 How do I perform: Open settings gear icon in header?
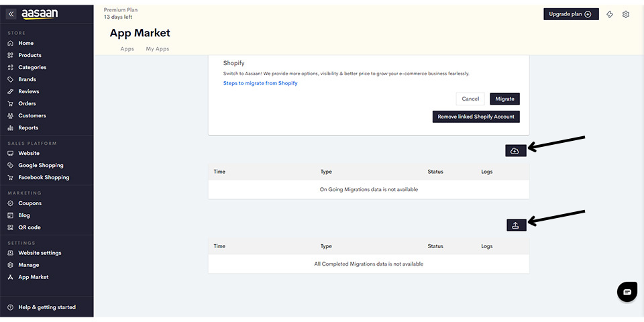(625, 14)
